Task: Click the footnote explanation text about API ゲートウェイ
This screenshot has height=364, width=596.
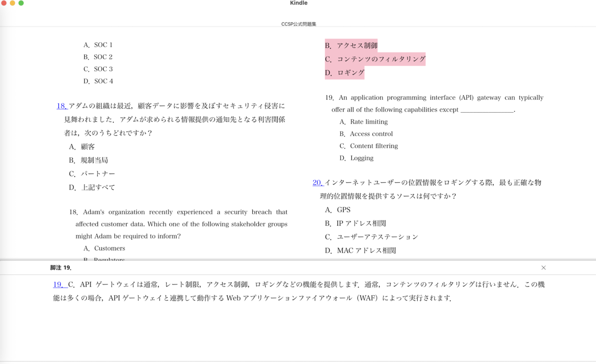Action: coord(299,291)
